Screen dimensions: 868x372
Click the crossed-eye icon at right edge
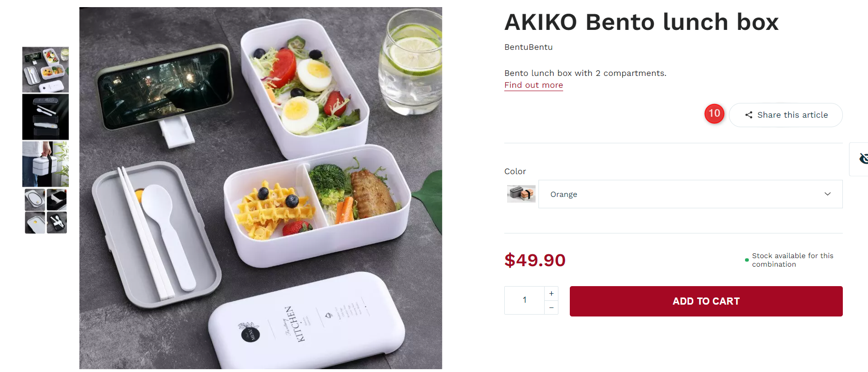click(864, 159)
